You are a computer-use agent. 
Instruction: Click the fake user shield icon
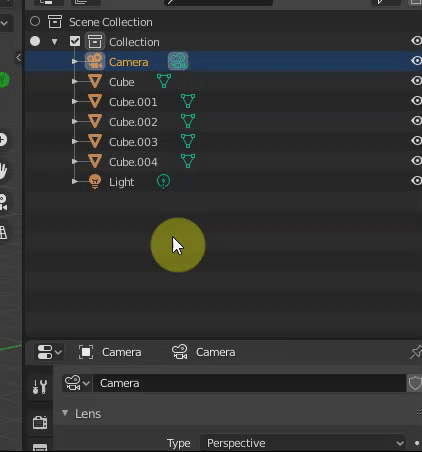(415, 383)
